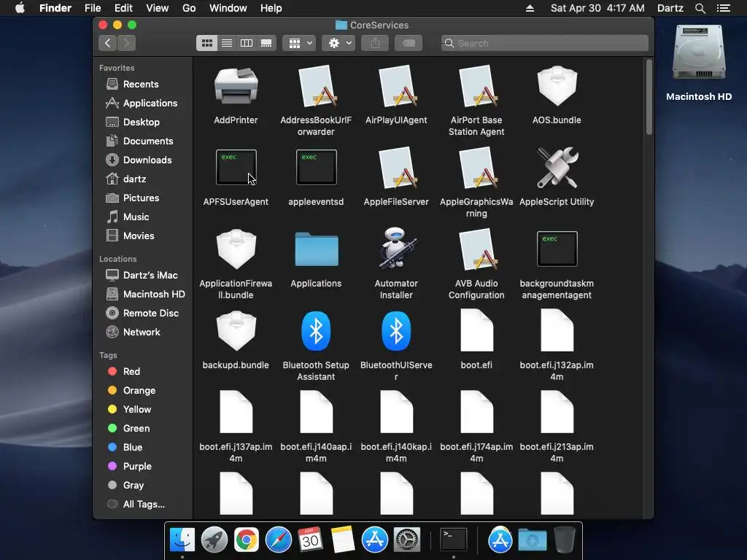747x560 pixels.
Task: Open the View menu
Action: pos(158,8)
